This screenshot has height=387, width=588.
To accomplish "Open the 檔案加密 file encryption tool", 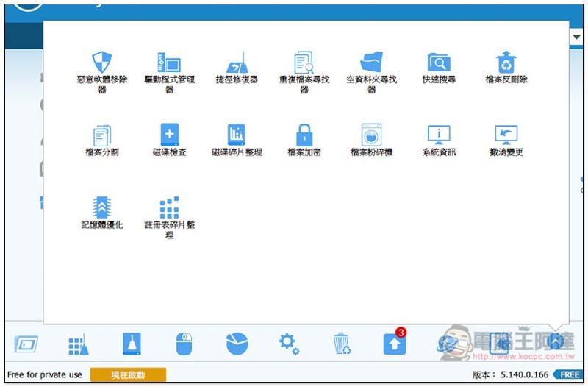I will coord(304,136).
